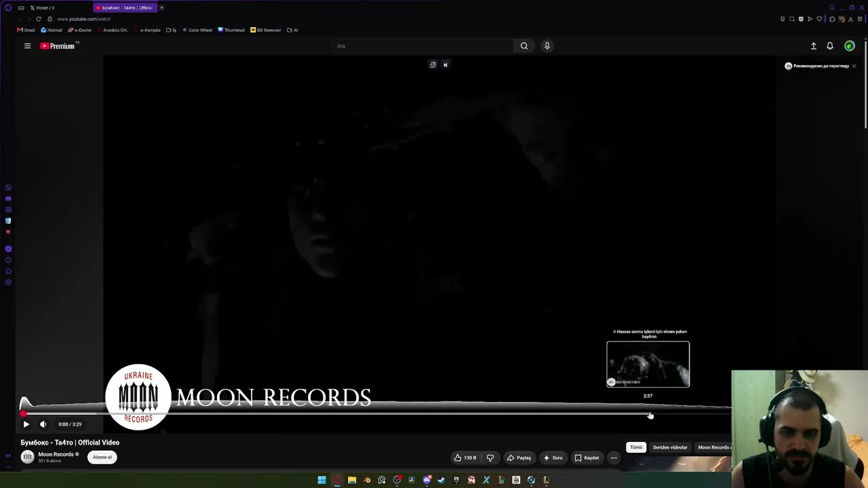Viewport: 868px width, 488px height.
Task: Open the browser easy setup menu icon
Action: click(860, 19)
